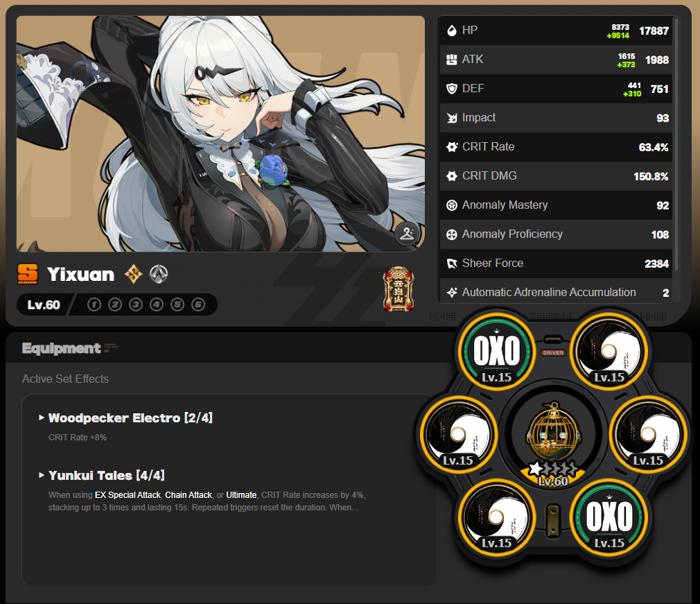Select the bottom-right Woodpecker Electro OXO disc
Screen dimensions: 700x604
tap(609, 517)
